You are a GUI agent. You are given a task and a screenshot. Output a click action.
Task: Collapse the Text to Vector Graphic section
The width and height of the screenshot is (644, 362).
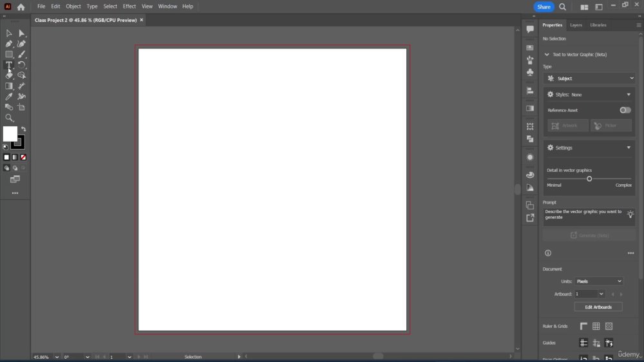tap(547, 54)
